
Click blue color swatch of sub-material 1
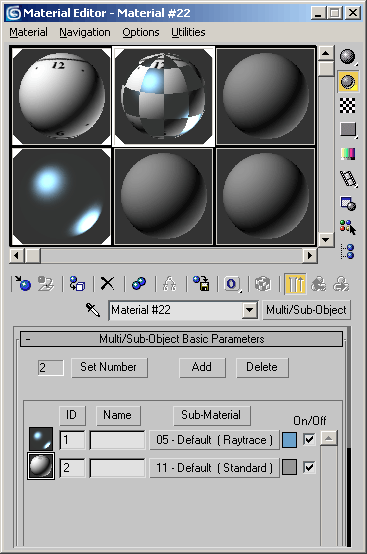(x=289, y=440)
